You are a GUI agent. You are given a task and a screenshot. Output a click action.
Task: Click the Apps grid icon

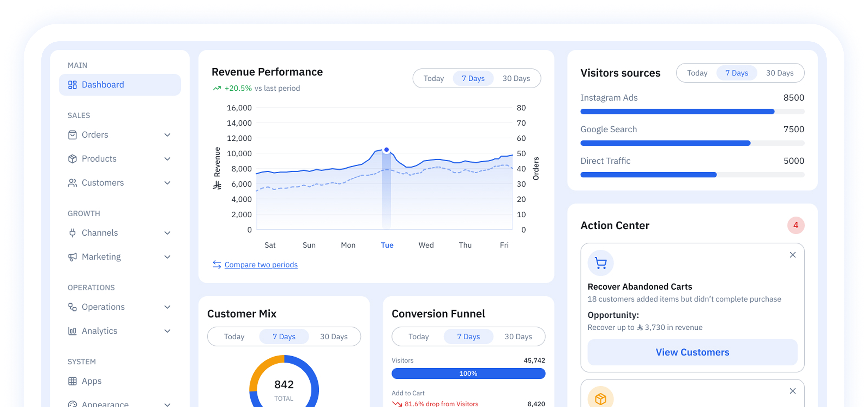(72, 381)
